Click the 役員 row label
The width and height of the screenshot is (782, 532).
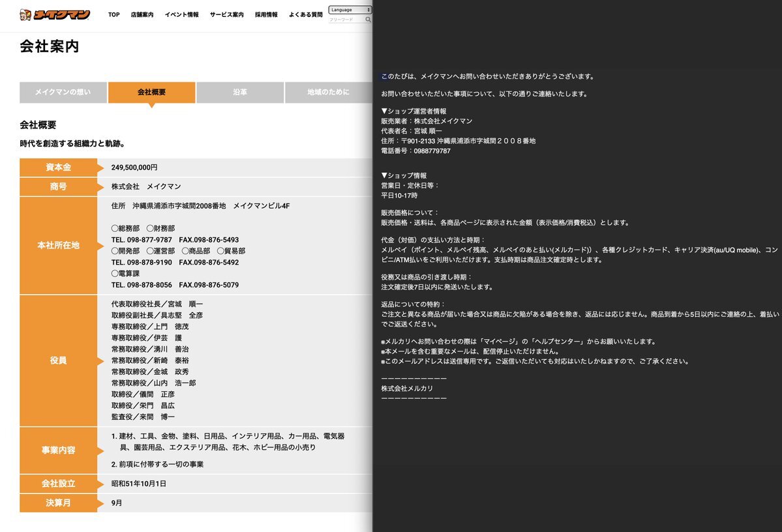pyautogui.click(x=58, y=361)
